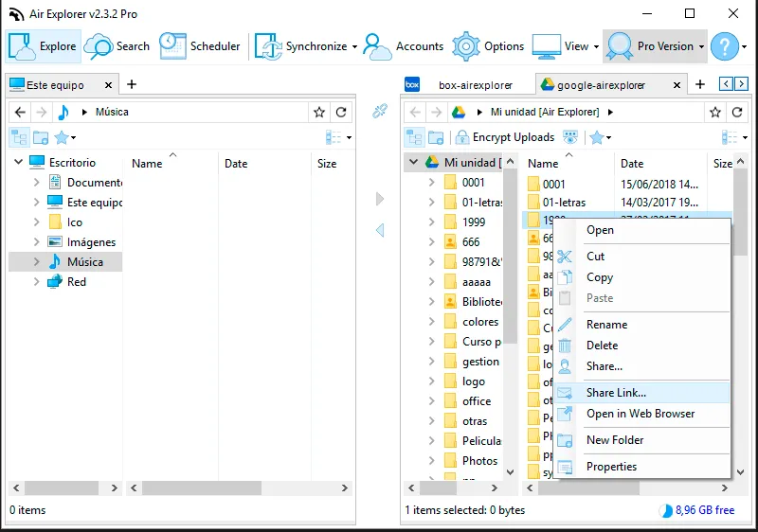Add a new tab in the left pane
The image size is (758, 532).
(132, 84)
